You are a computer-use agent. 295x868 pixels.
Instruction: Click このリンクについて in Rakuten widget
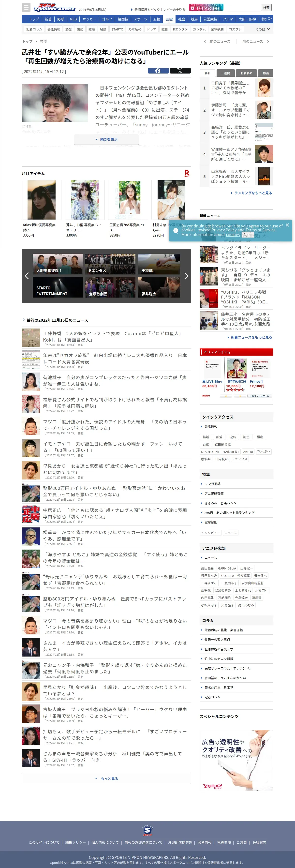coord(260,396)
